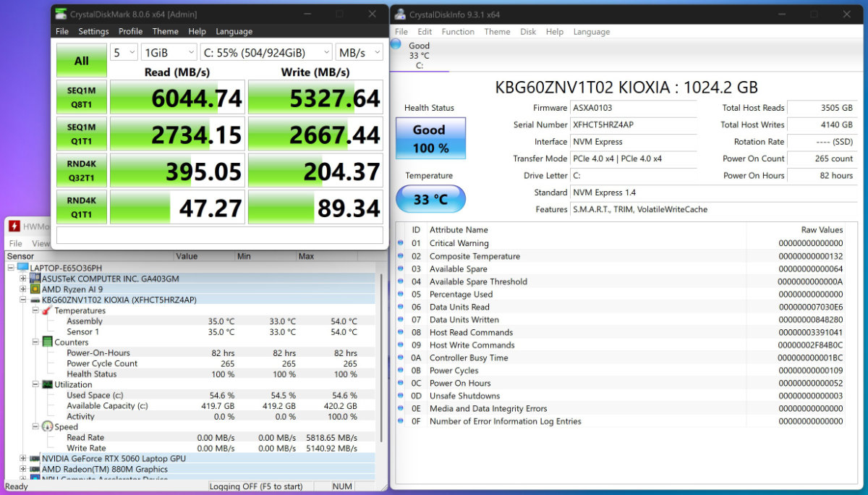
Task: Click the CrystalDiskMark title bar app icon
Action: tap(61, 14)
